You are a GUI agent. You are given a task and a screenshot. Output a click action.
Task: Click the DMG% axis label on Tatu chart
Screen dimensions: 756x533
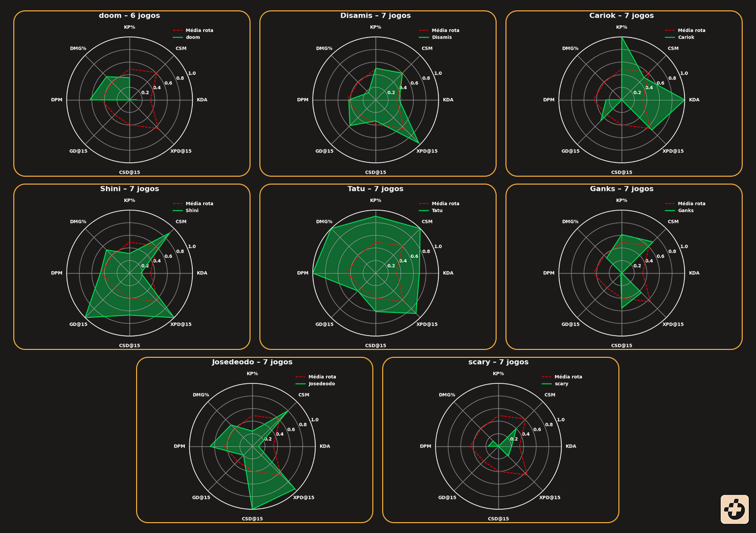(324, 222)
